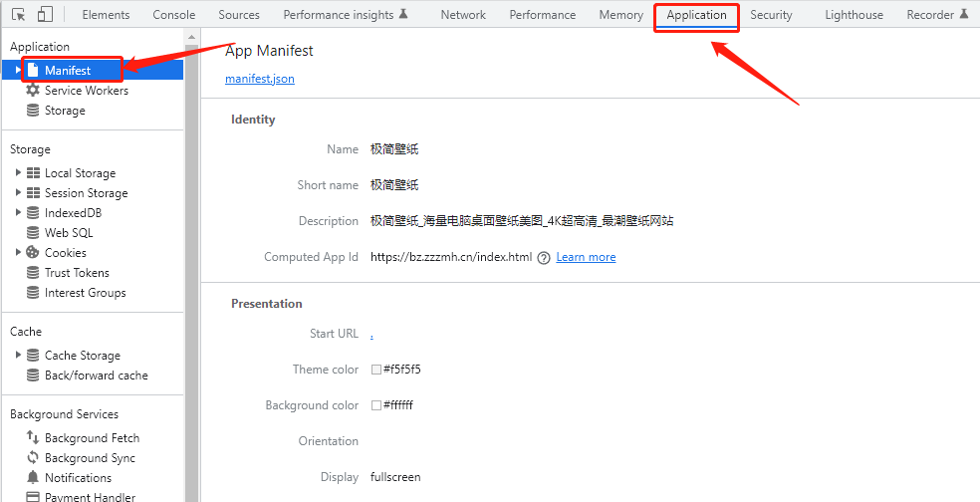Click the Performance insights flask icon
Image resolution: width=980 pixels, height=502 pixels.
pyautogui.click(x=403, y=14)
